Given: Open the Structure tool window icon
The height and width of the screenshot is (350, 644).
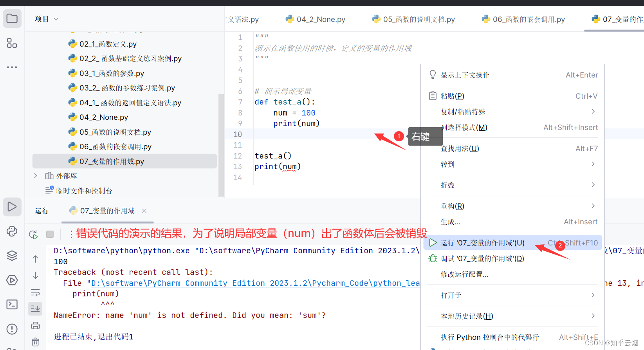Looking at the screenshot, I should pos(12,43).
